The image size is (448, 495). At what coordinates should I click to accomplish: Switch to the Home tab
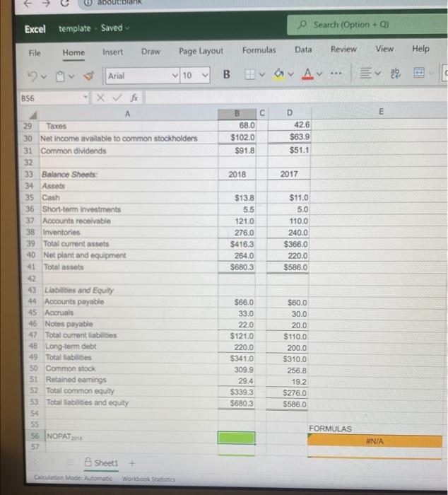73,52
